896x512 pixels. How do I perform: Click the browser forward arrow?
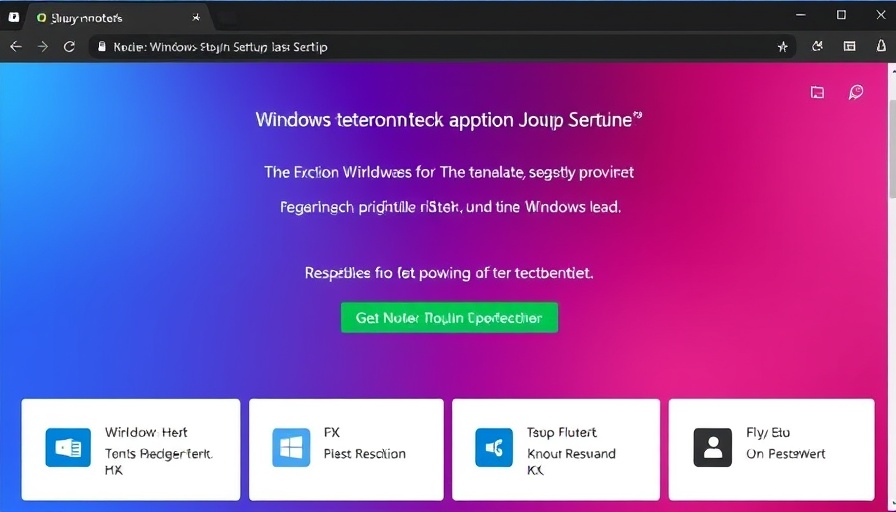[x=43, y=47]
